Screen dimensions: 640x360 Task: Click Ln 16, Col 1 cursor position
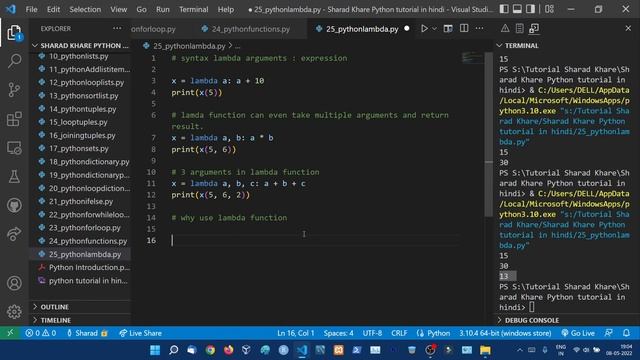click(296, 333)
